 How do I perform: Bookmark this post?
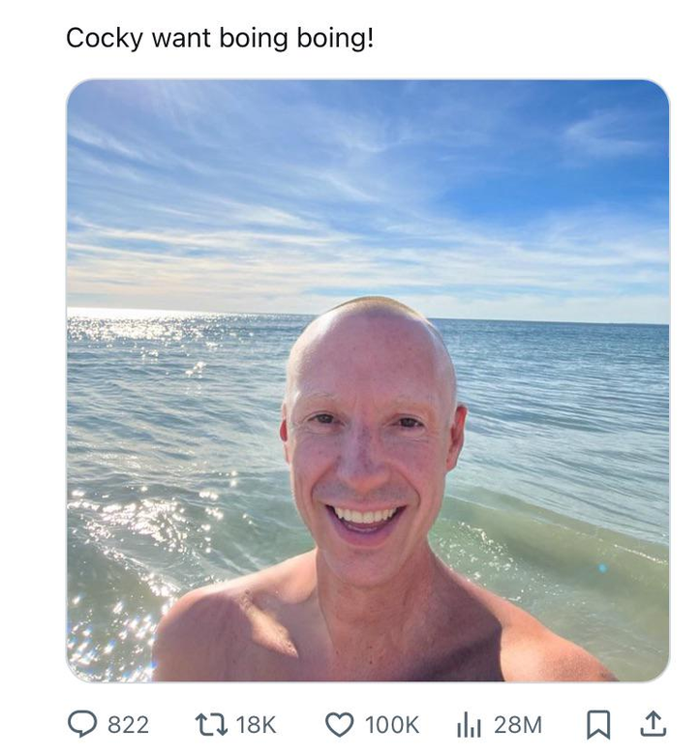coord(598,725)
